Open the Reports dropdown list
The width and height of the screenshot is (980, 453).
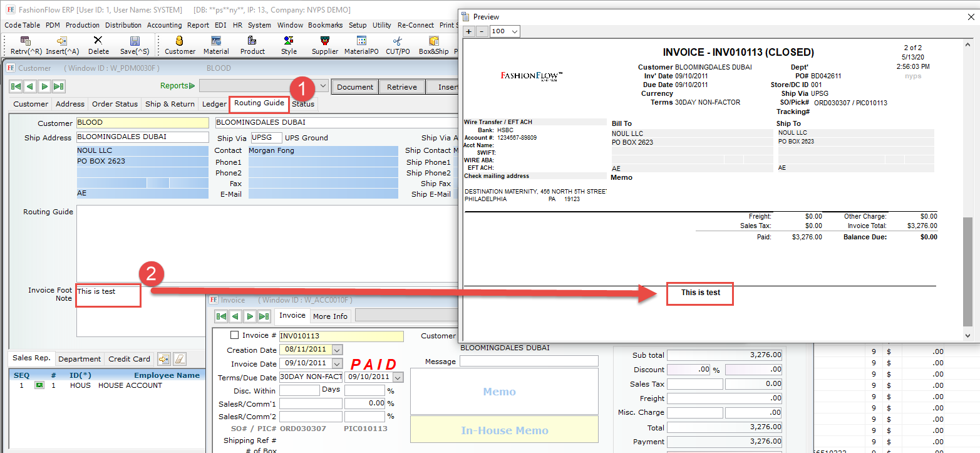coord(322,86)
